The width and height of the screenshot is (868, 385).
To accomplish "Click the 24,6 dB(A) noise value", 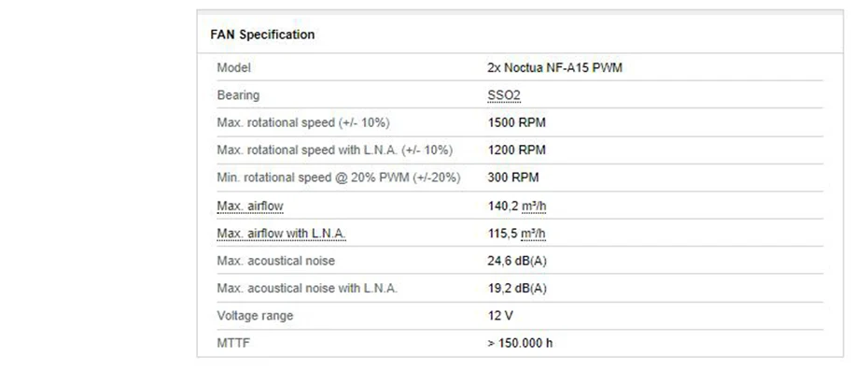I will (517, 261).
